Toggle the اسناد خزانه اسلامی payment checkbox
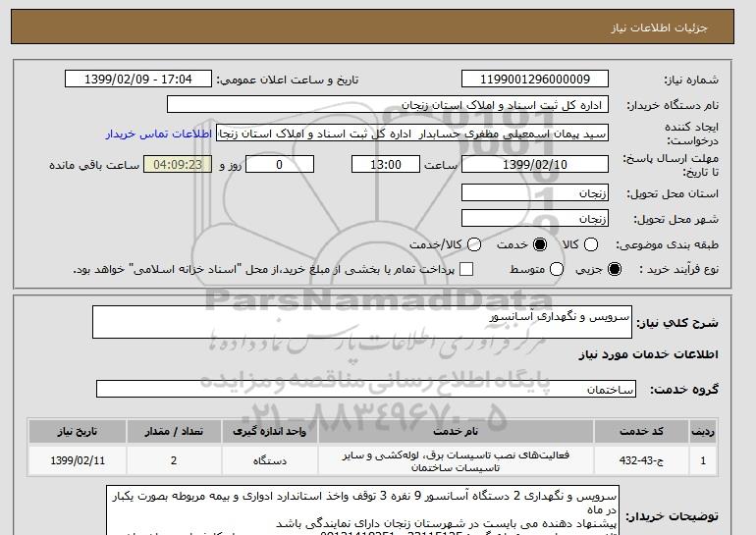 point(466,269)
